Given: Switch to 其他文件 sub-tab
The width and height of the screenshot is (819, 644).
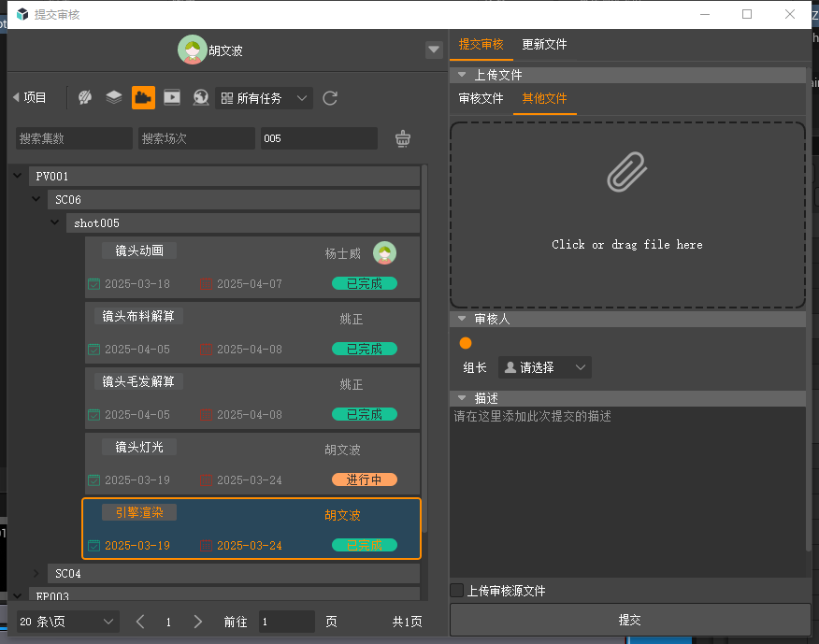Looking at the screenshot, I should point(545,98).
